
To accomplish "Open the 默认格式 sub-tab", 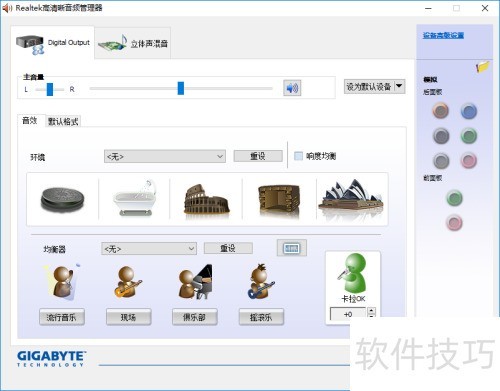I will coord(63,121).
